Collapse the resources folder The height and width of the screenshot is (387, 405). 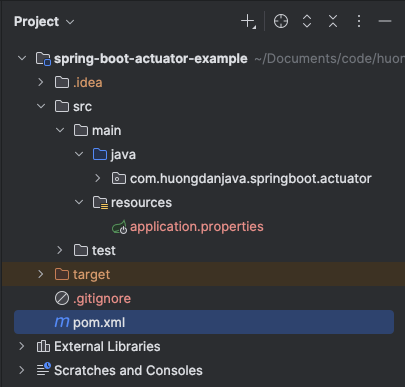[x=79, y=202]
